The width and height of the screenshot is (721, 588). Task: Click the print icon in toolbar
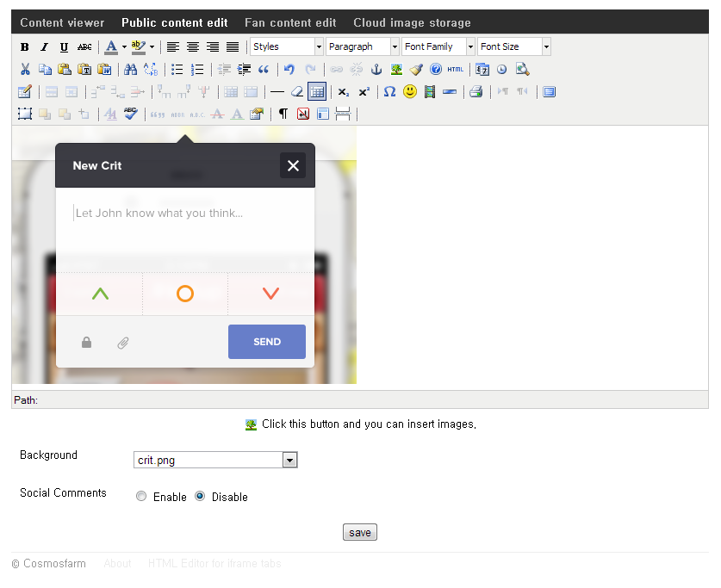tap(475, 91)
